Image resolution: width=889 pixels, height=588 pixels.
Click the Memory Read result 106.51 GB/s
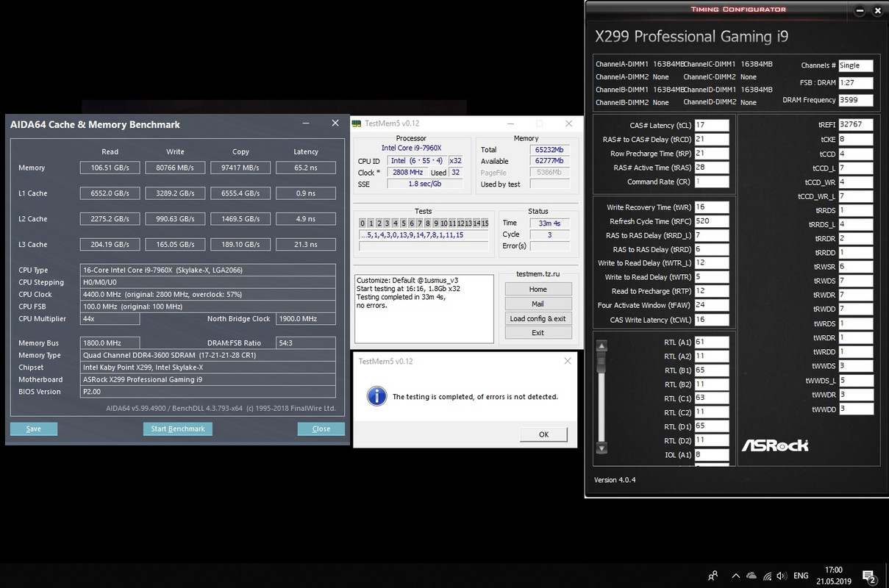(110, 168)
